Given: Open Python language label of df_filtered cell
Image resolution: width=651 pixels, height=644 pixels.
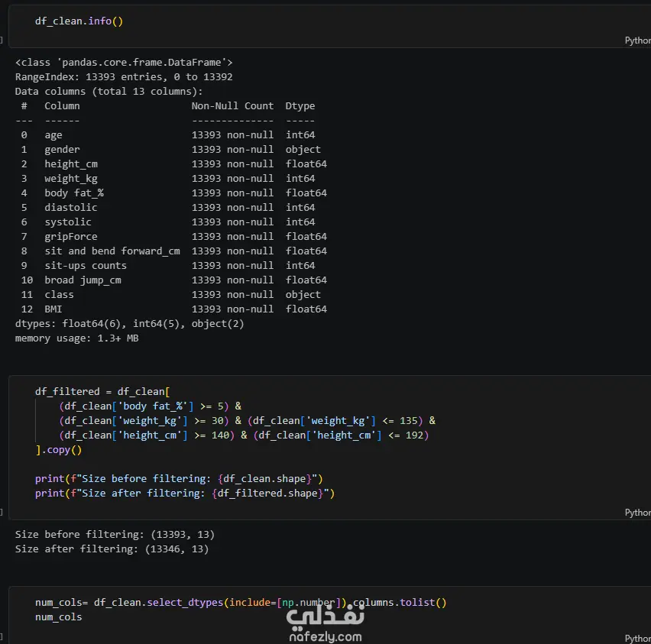Looking at the screenshot, I should pyautogui.click(x=638, y=513).
